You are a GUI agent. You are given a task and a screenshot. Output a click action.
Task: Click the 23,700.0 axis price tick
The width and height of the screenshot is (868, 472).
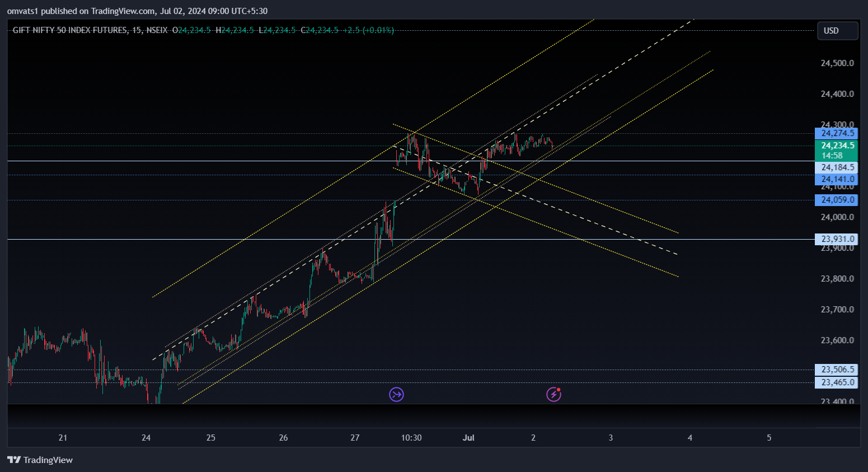pyautogui.click(x=837, y=310)
